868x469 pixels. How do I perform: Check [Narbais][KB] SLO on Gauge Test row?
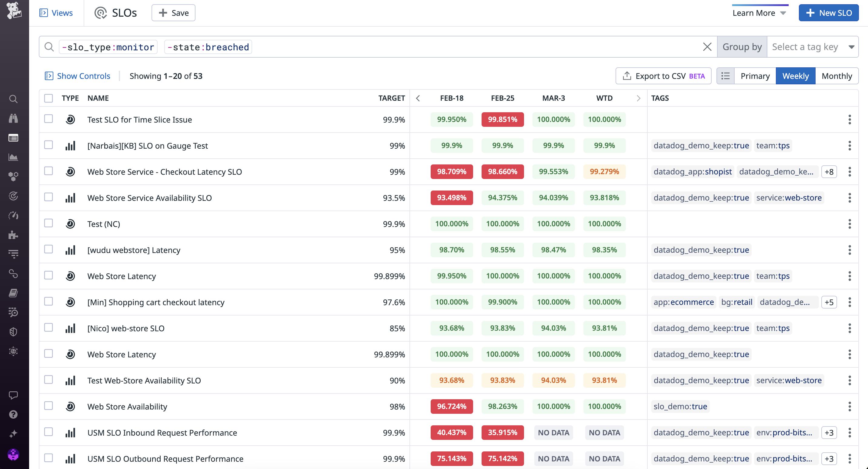pyautogui.click(x=48, y=145)
